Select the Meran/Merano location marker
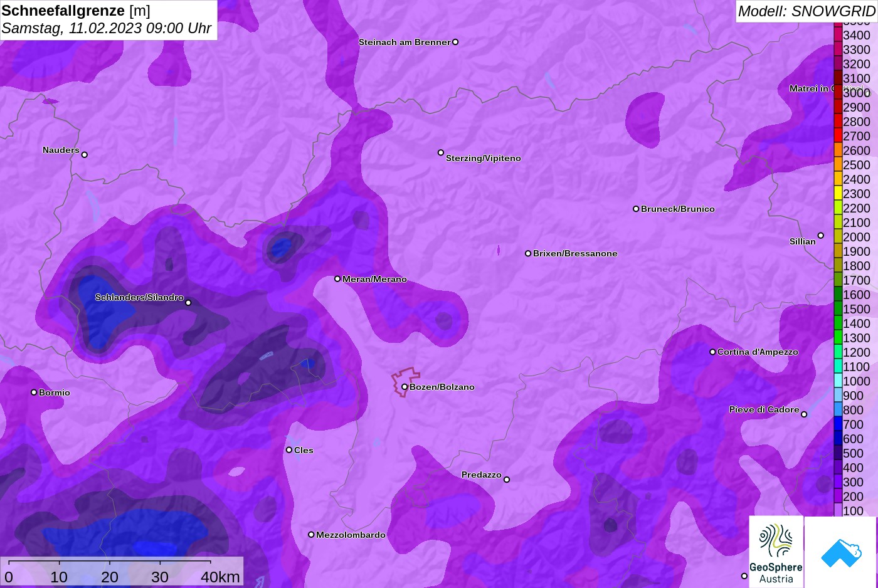Screen dimensions: 878x588 point(337,278)
